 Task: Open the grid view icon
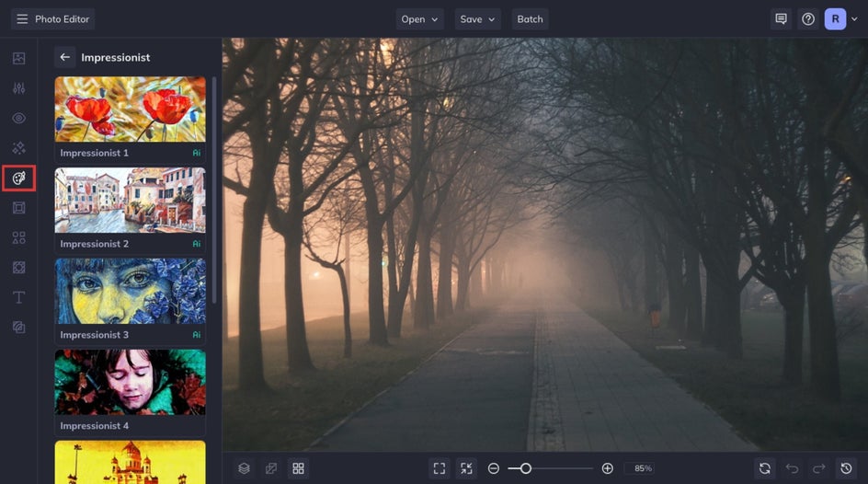[298, 468]
